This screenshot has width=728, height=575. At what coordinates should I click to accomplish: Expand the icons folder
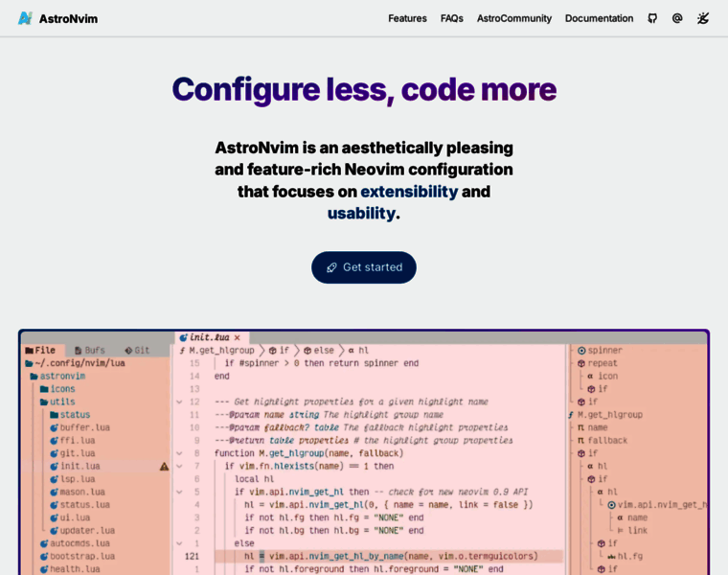[x=57, y=389]
